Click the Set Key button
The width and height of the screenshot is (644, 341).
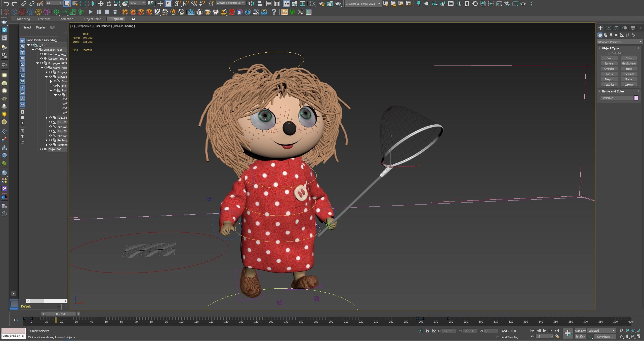tap(580, 336)
